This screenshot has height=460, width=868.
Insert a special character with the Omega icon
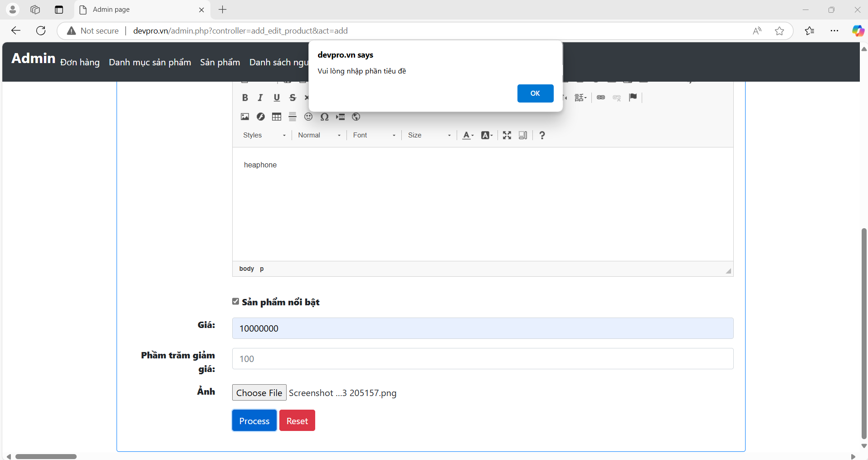coord(324,117)
